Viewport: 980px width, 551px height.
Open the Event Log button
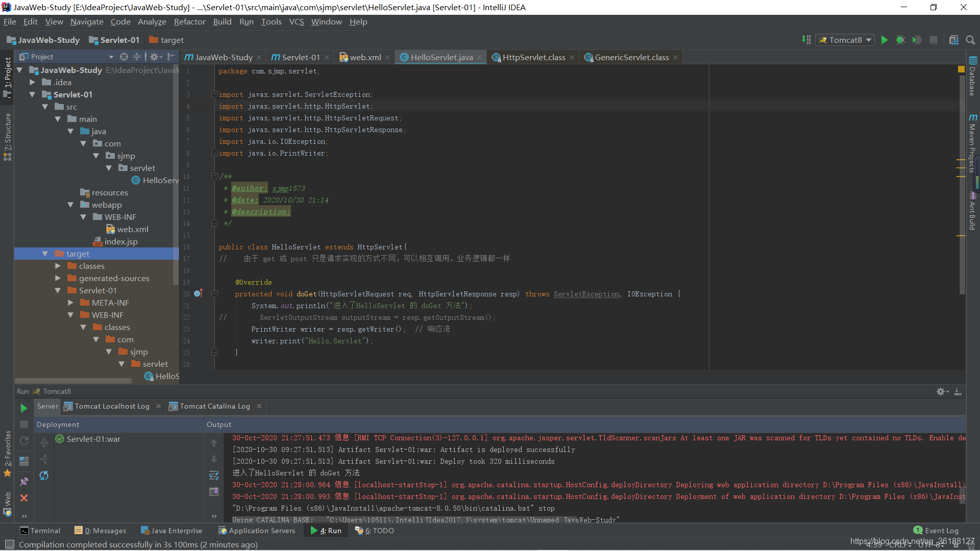coord(936,531)
